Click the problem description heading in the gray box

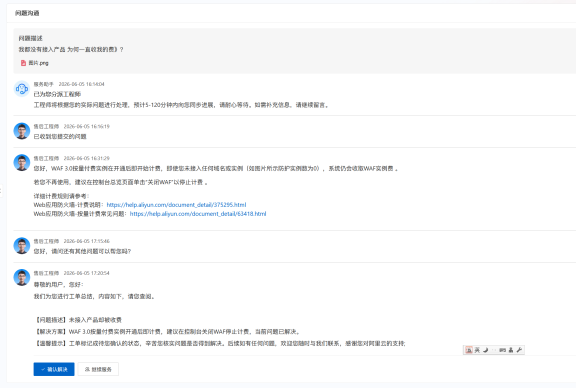pyautogui.click(x=31, y=38)
